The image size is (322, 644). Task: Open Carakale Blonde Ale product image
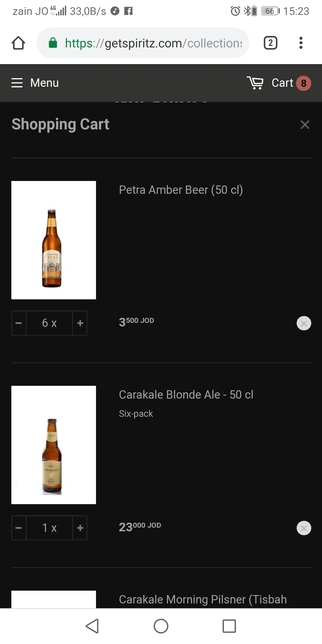[x=54, y=445]
